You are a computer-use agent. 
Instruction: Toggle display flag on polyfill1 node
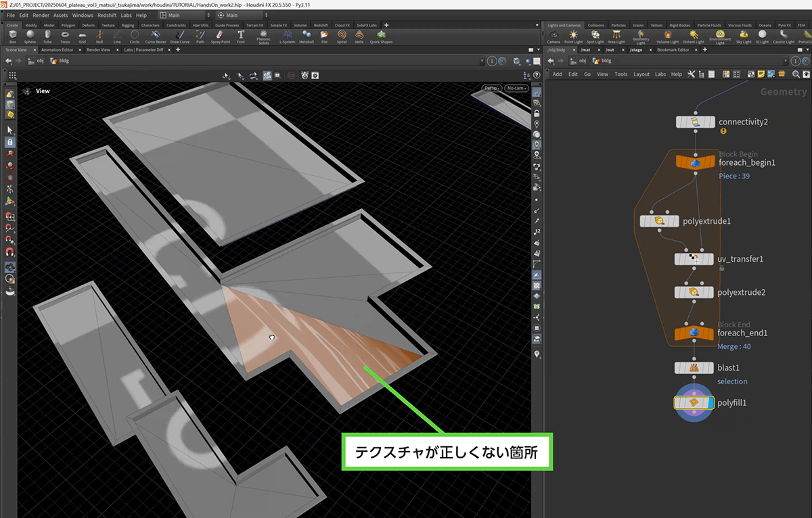(709, 402)
